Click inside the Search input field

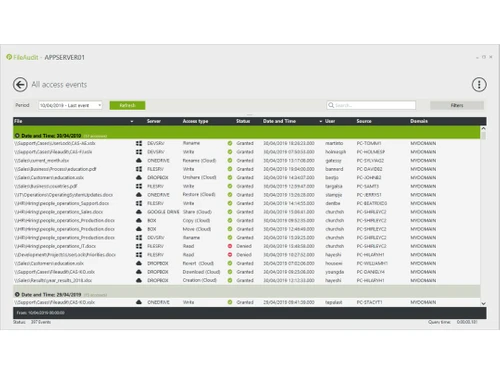coord(371,105)
